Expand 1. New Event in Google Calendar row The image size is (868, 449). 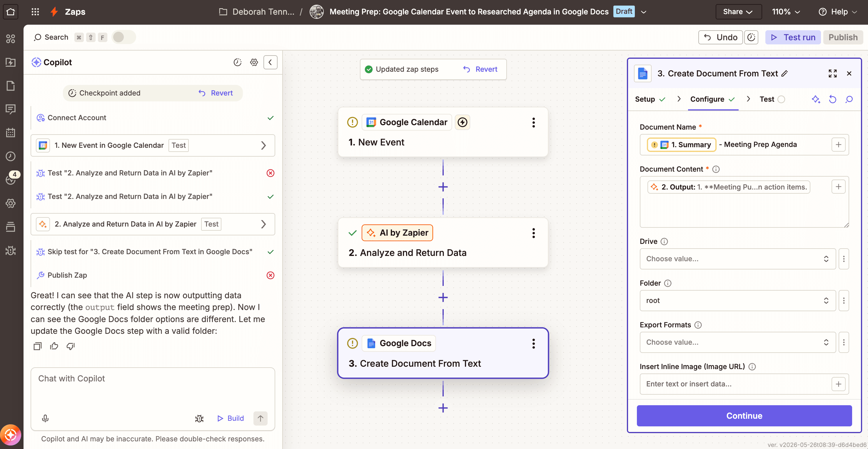click(153, 145)
